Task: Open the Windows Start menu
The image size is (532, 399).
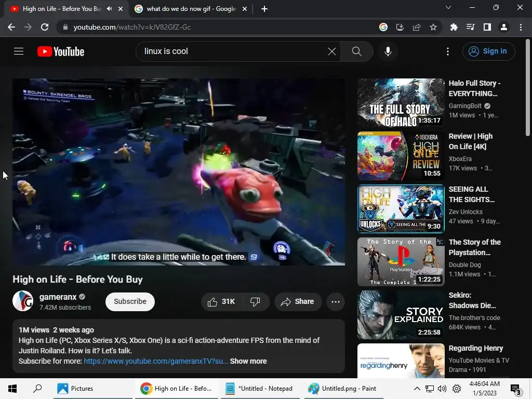Action: (x=12, y=389)
